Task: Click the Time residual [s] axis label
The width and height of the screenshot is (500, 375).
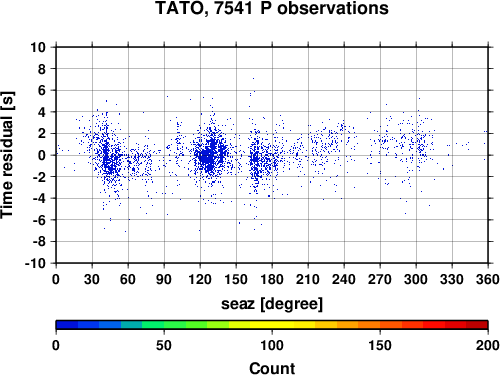Action: 7,155
